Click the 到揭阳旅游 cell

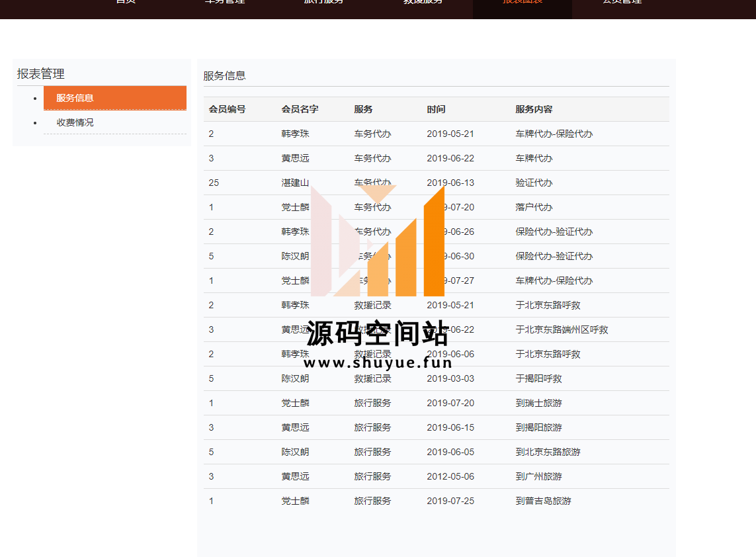tap(538, 427)
